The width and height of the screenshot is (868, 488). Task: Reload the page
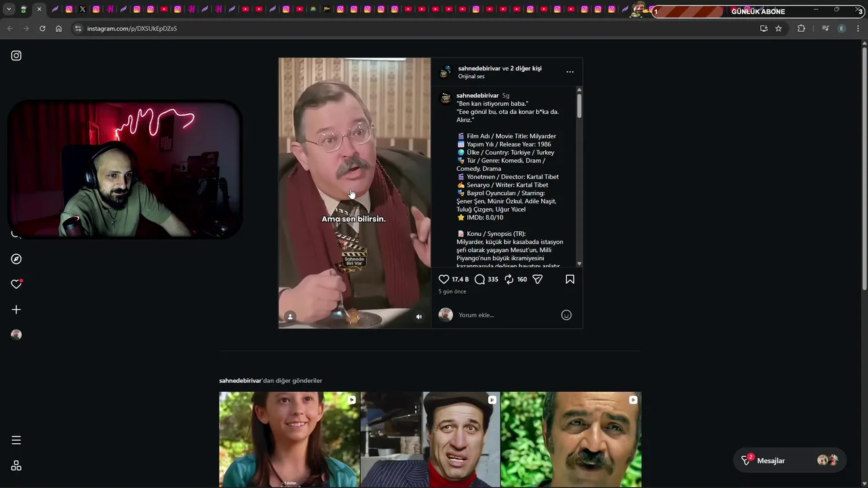(x=42, y=28)
